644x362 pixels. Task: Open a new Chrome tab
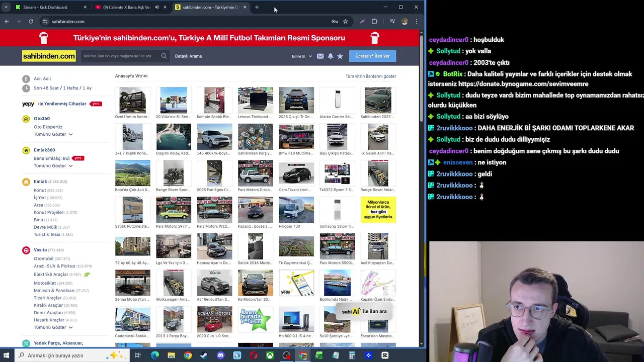point(257,7)
